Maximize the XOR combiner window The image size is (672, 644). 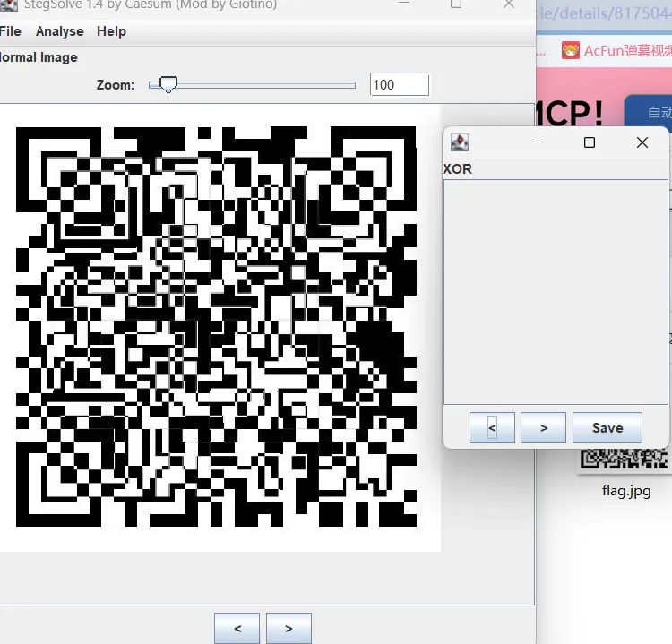[x=590, y=142]
